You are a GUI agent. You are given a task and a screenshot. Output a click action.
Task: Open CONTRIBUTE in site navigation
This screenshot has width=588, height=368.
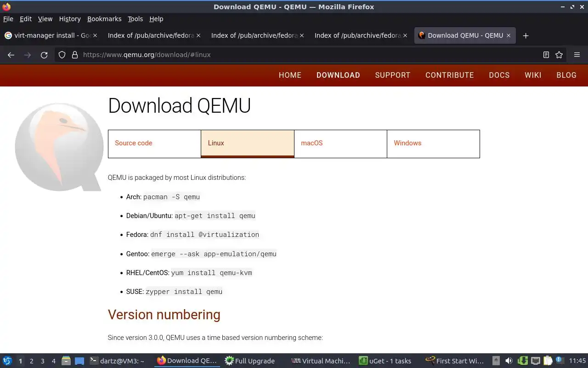click(450, 75)
